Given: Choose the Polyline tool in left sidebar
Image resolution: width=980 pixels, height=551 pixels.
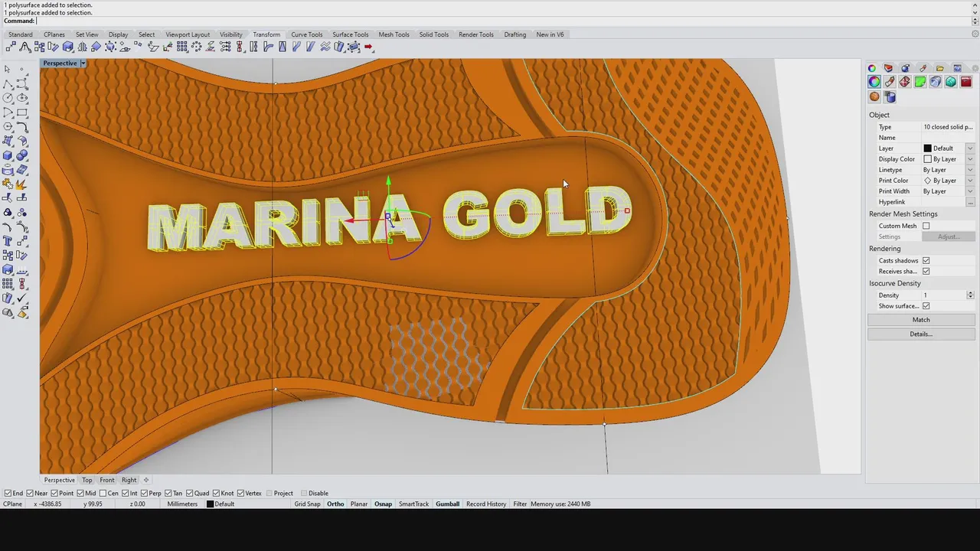Looking at the screenshot, I should pyautogui.click(x=7, y=83).
